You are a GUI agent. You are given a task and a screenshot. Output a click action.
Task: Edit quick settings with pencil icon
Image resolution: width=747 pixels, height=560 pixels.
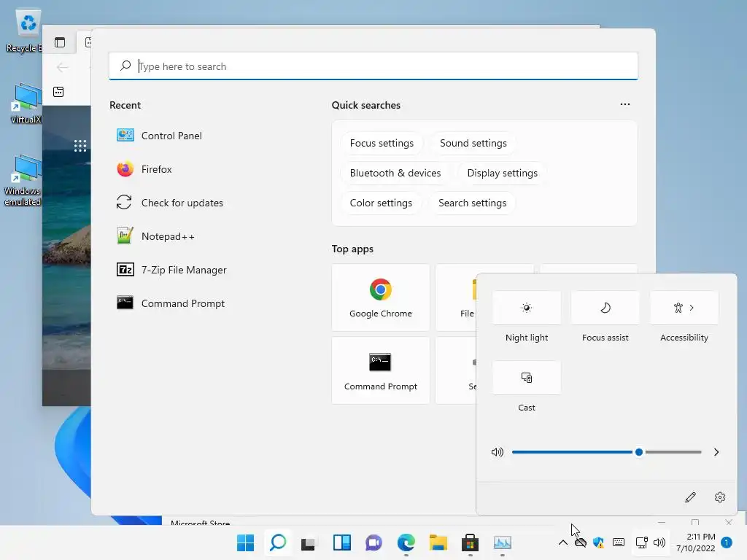(690, 497)
